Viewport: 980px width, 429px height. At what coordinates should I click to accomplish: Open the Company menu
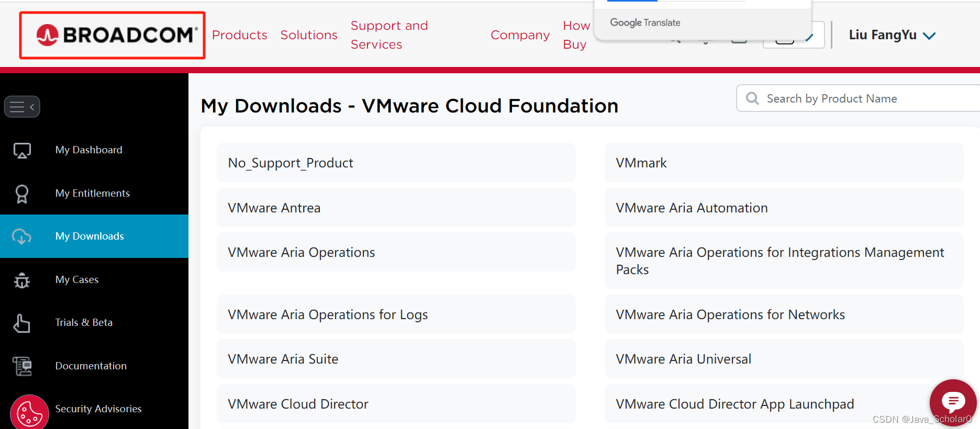[520, 35]
